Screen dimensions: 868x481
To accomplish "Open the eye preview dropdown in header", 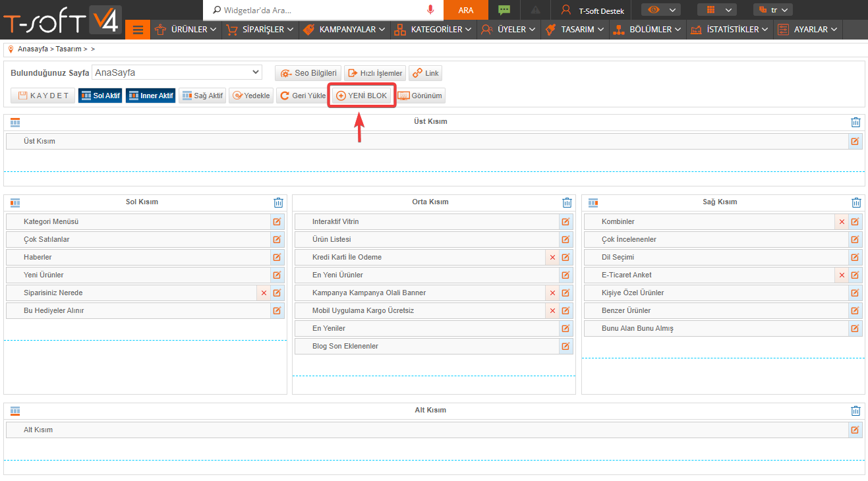I will (660, 10).
